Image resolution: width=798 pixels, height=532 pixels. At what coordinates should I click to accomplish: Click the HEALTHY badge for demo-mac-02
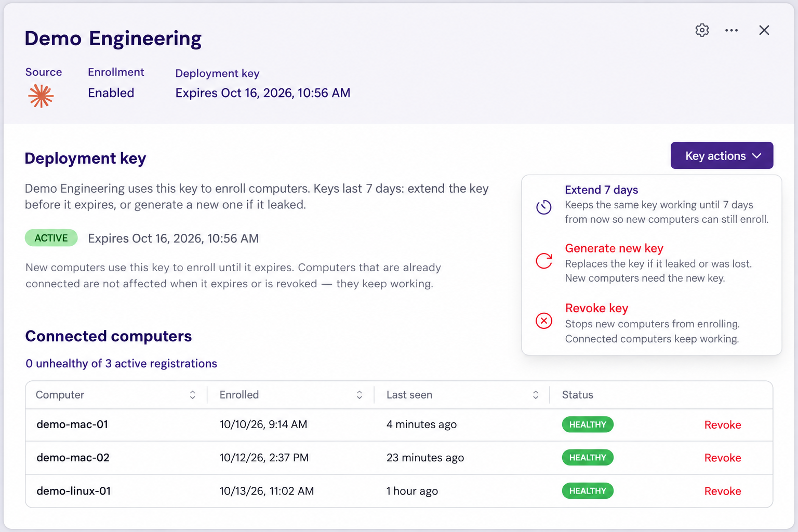(588, 458)
